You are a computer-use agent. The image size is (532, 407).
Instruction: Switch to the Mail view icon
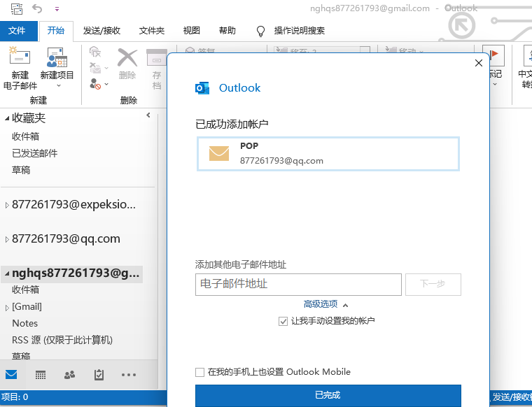coord(11,374)
